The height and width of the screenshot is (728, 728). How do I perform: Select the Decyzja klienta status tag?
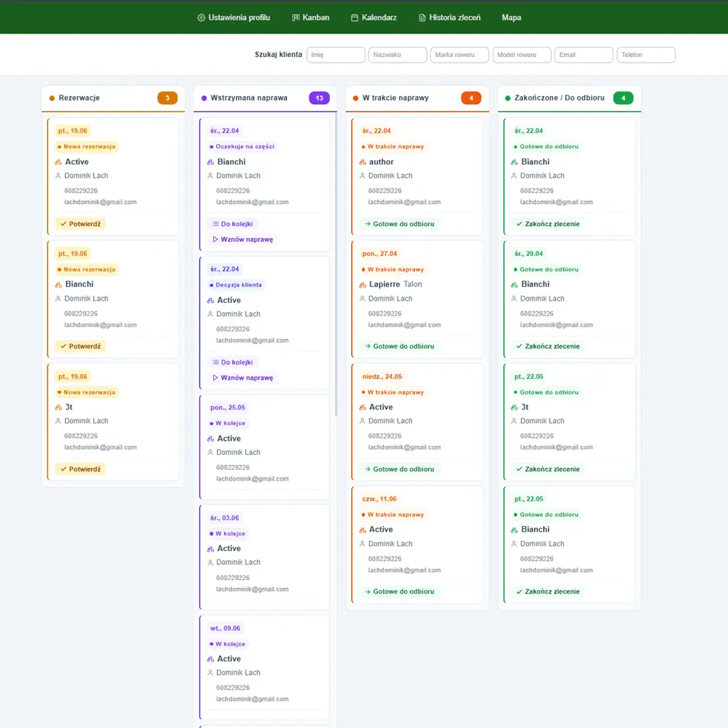(235, 285)
